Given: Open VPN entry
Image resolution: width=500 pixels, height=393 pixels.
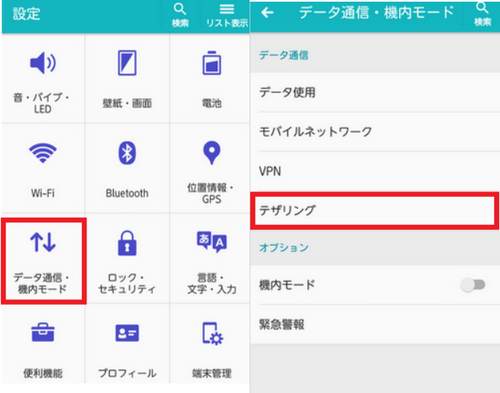Looking at the screenshot, I should pos(375,171).
